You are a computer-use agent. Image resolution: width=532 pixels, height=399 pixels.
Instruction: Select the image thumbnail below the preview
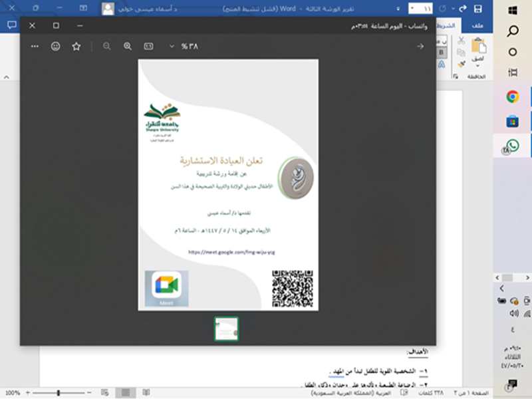pyautogui.click(x=226, y=329)
